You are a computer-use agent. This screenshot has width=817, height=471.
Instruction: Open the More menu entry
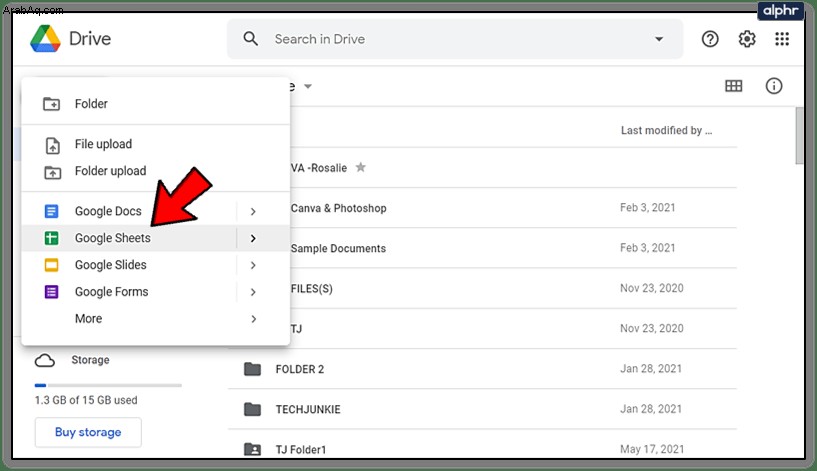155,318
